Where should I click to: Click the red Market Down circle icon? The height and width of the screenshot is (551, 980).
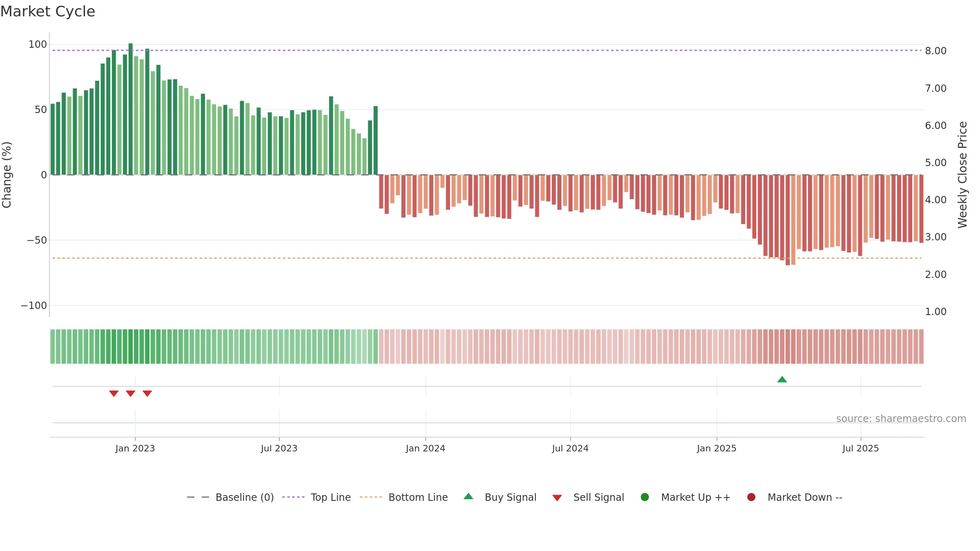751,497
